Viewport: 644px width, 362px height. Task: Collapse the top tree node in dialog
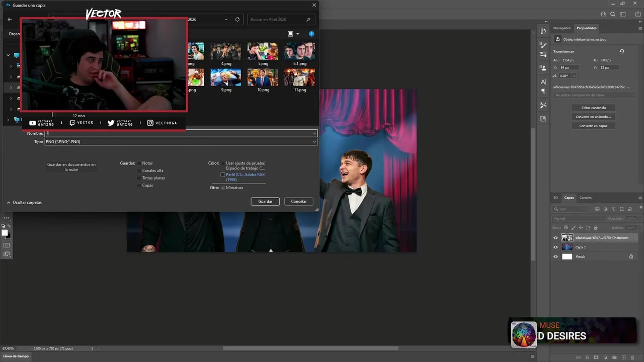click(8, 55)
